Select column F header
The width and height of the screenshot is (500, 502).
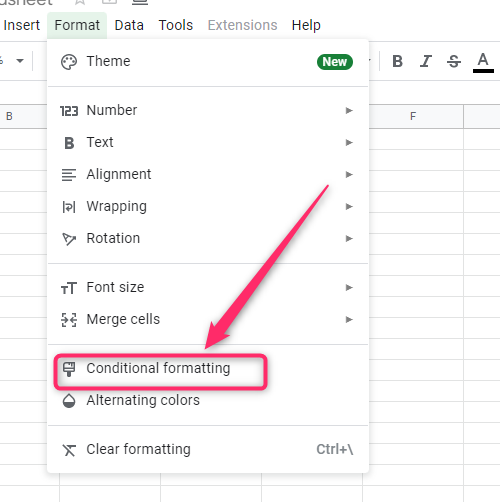click(413, 116)
